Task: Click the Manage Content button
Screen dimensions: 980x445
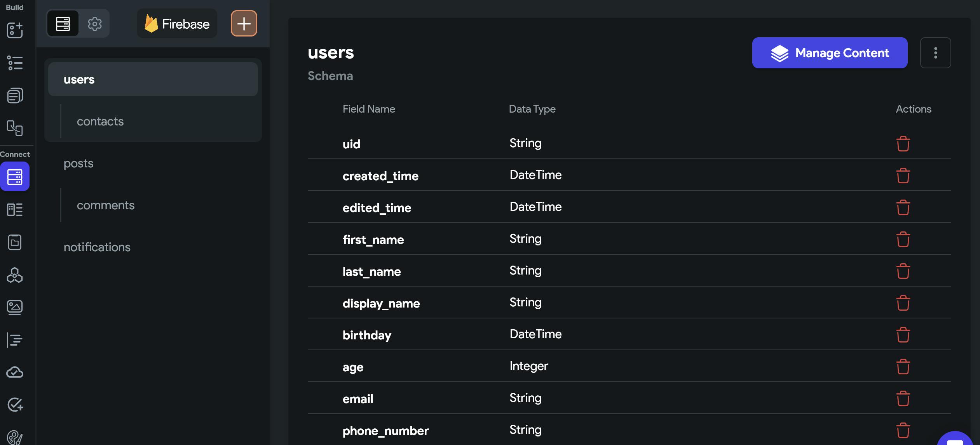Action: (x=830, y=53)
